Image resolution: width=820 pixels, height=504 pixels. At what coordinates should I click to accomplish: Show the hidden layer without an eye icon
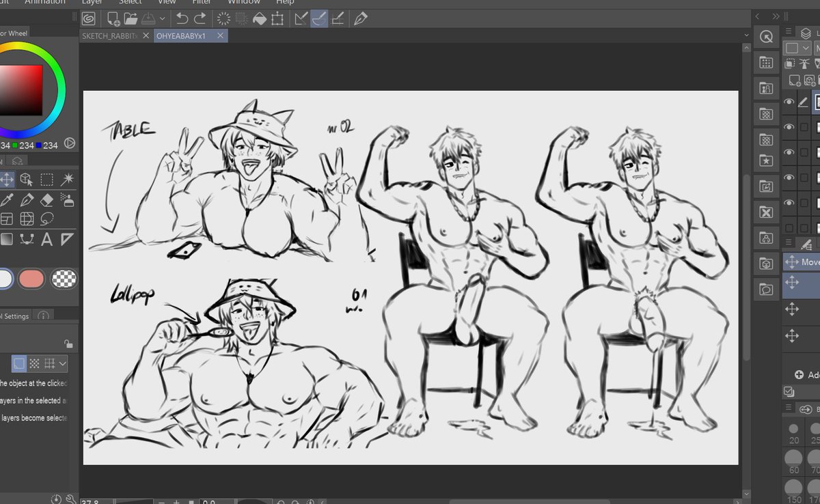point(789,228)
